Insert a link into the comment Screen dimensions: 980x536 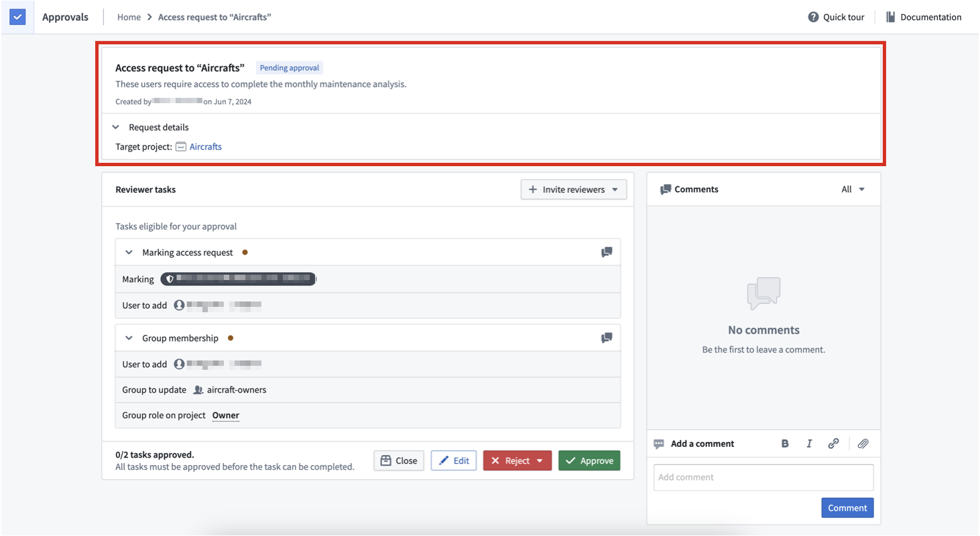pos(833,444)
